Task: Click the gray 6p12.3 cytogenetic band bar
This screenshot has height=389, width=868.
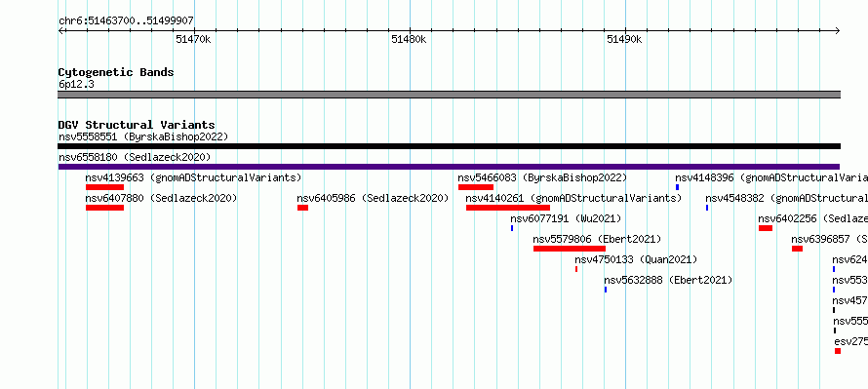Action: click(449, 95)
